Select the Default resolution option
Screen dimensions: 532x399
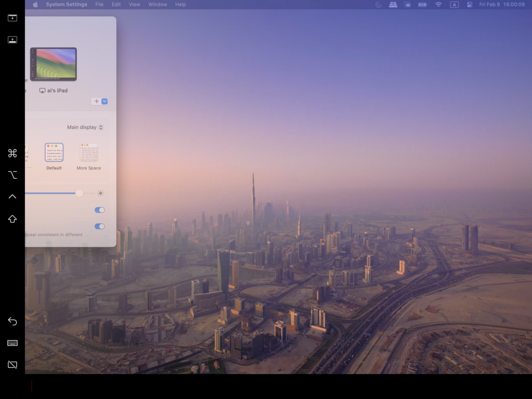54,153
